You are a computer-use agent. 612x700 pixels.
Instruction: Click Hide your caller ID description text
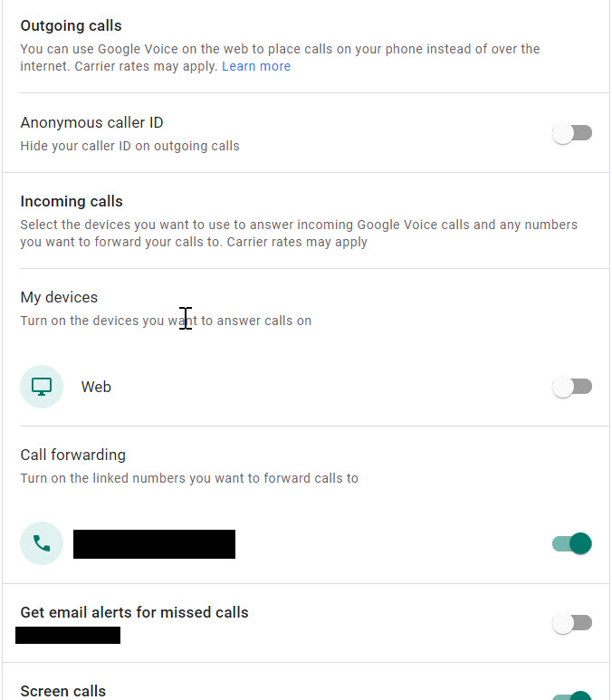(x=129, y=146)
